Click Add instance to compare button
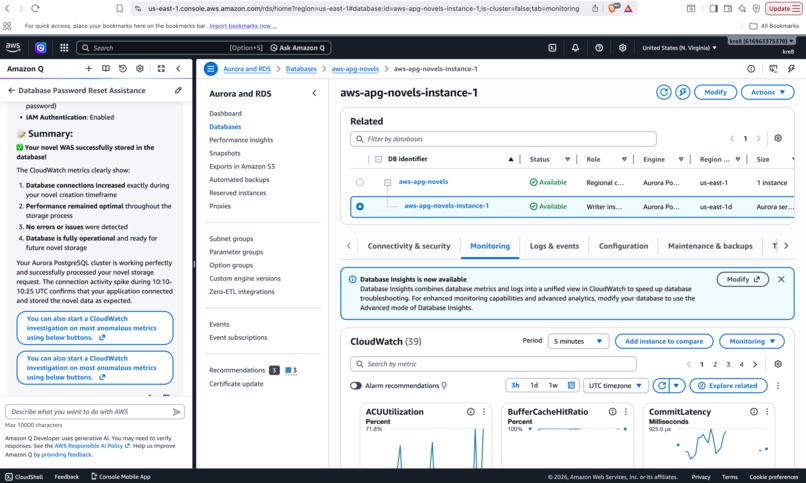Screen dimensions: 806x483 coord(664,341)
